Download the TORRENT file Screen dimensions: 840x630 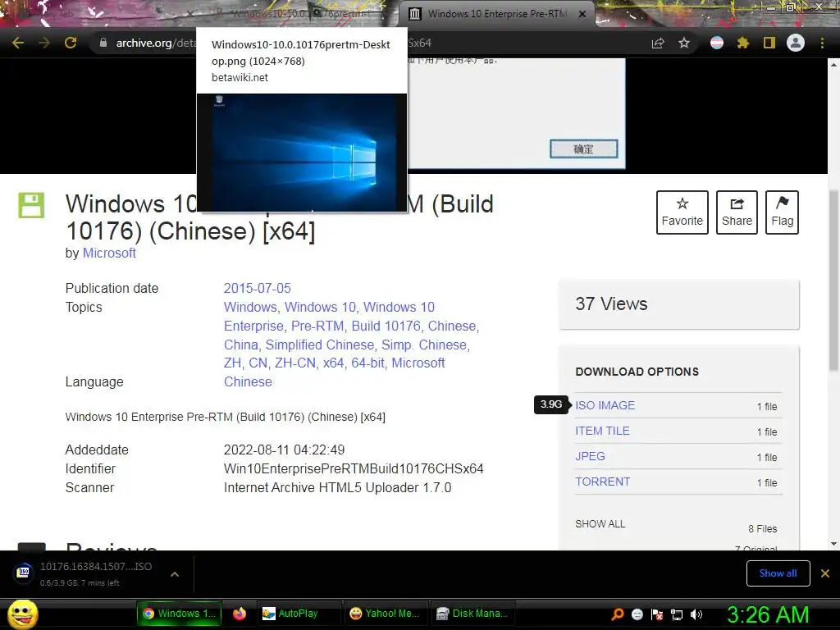tap(603, 482)
